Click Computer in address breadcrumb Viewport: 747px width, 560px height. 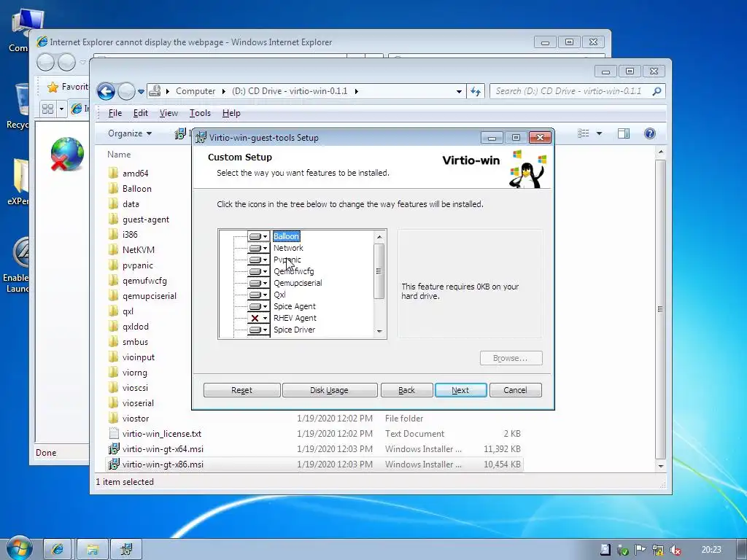[x=196, y=91]
